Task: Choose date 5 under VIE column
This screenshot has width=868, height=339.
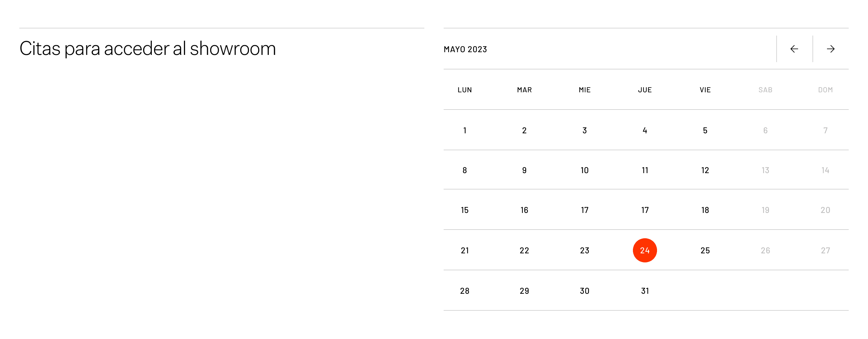Action: point(705,130)
